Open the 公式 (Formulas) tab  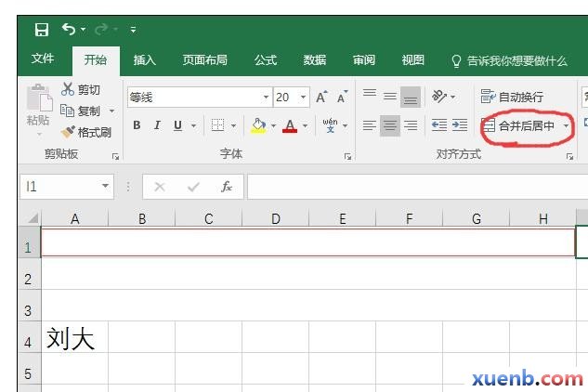pyautogui.click(x=266, y=60)
